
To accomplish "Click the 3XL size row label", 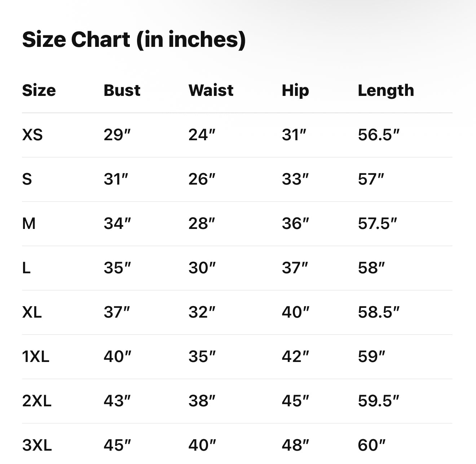I will 37,445.
